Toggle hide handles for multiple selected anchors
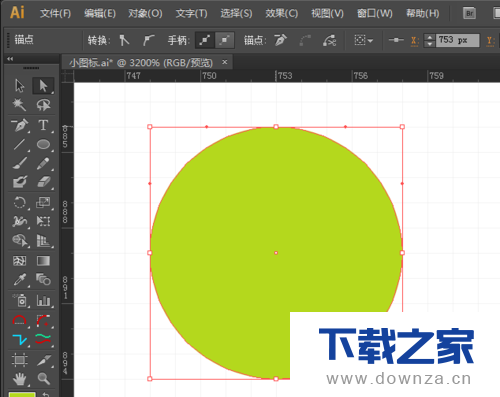Image resolution: width=500 pixels, height=397 pixels. [x=225, y=40]
